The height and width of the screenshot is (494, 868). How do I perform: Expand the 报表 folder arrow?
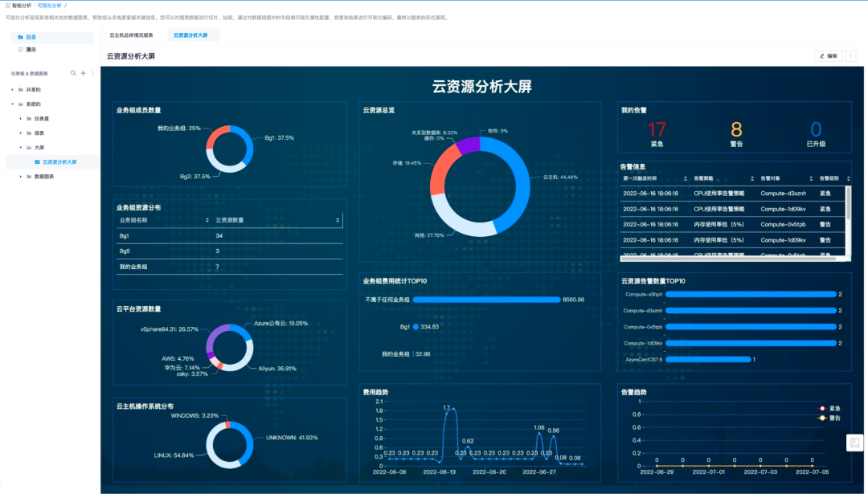click(x=21, y=133)
